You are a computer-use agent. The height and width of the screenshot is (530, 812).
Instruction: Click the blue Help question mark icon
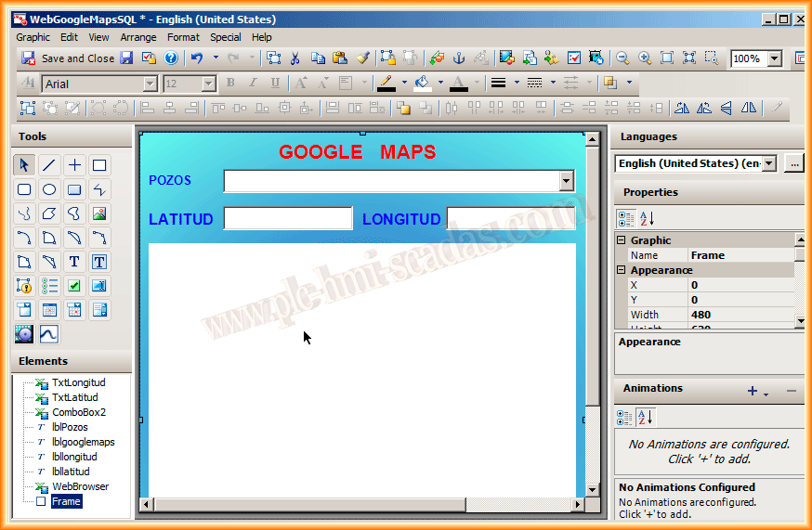click(171, 58)
